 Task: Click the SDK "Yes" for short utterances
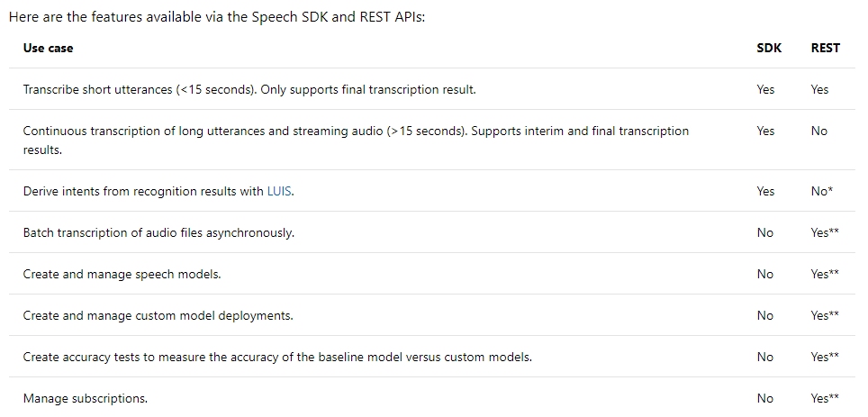tap(765, 89)
